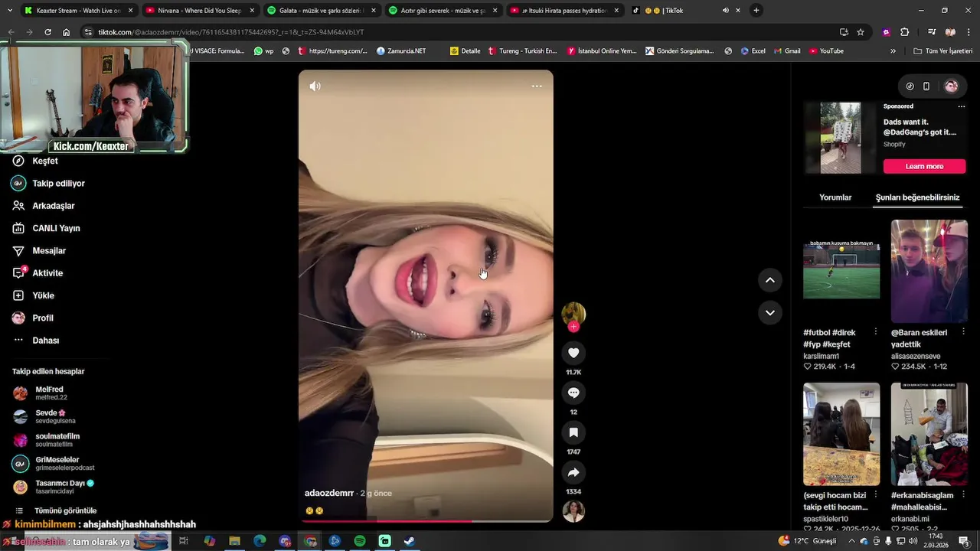The height and width of the screenshot is (551, 980).
Task: Open the browser extensions puzzle icon
Action: click(x=905, y=32)
